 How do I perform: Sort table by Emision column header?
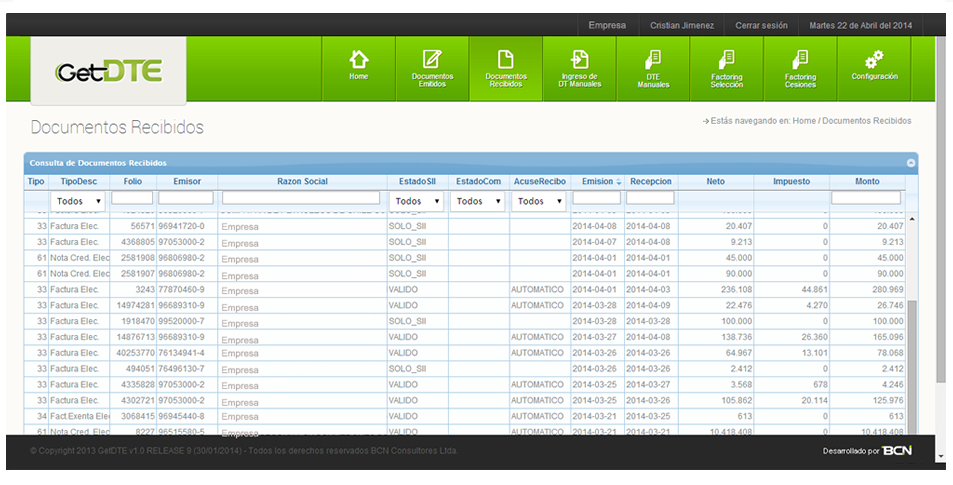tap(597, 181)
